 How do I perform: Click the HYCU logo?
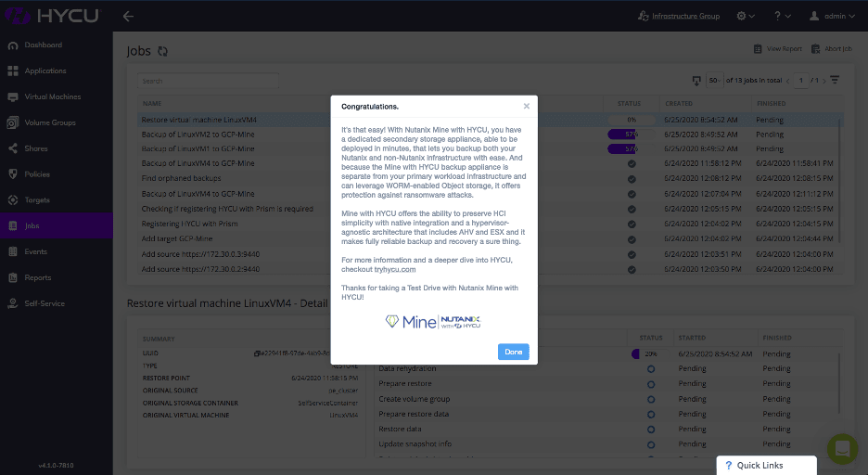[x=52, y=16]
